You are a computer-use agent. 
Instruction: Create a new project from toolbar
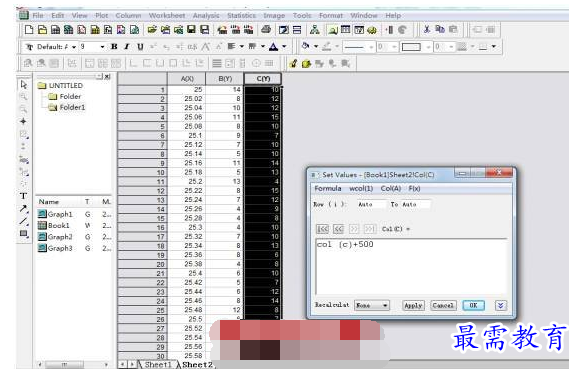pyautogui.click(x=29, y=30)
